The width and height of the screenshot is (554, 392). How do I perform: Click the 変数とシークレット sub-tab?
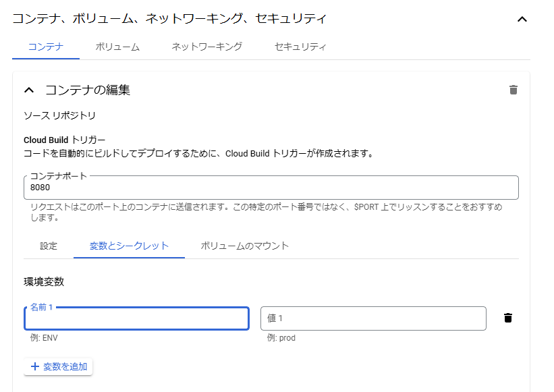click(x=128, y=246)
